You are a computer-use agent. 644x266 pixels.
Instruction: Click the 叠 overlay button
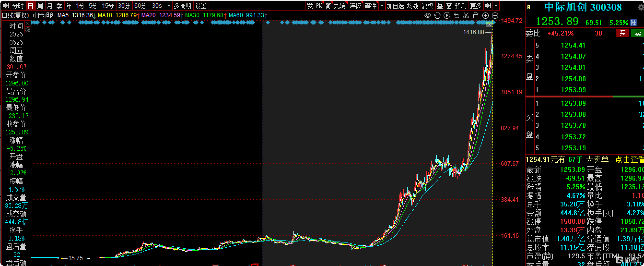pyautogui.click(x=440, y=6)
